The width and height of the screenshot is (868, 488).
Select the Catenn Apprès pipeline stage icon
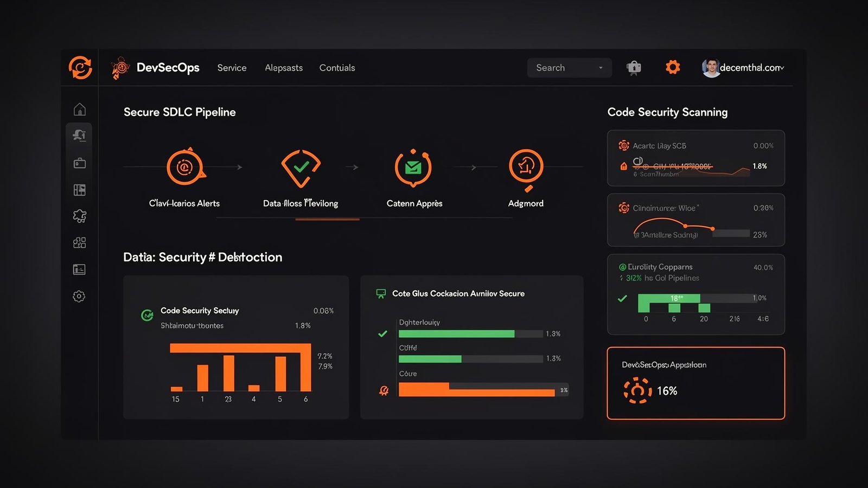pos(413,168)
